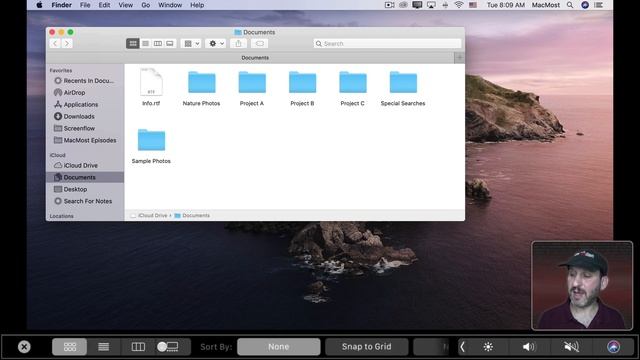Select the Info.rtf file
640x360 pixels.
[151, 87]
